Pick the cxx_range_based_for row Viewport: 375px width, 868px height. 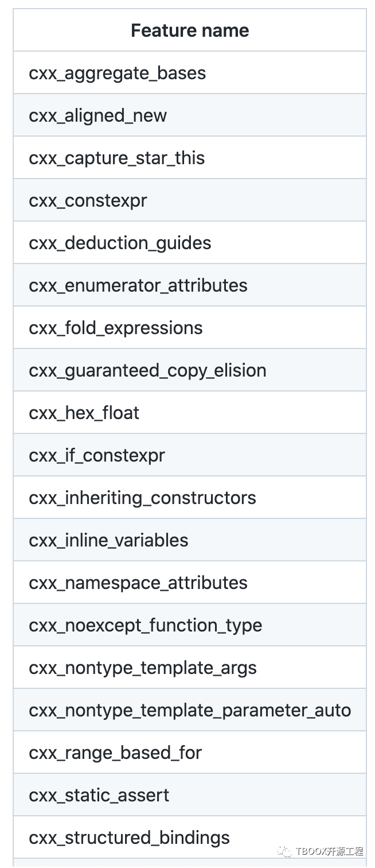[x=190, y=752]
